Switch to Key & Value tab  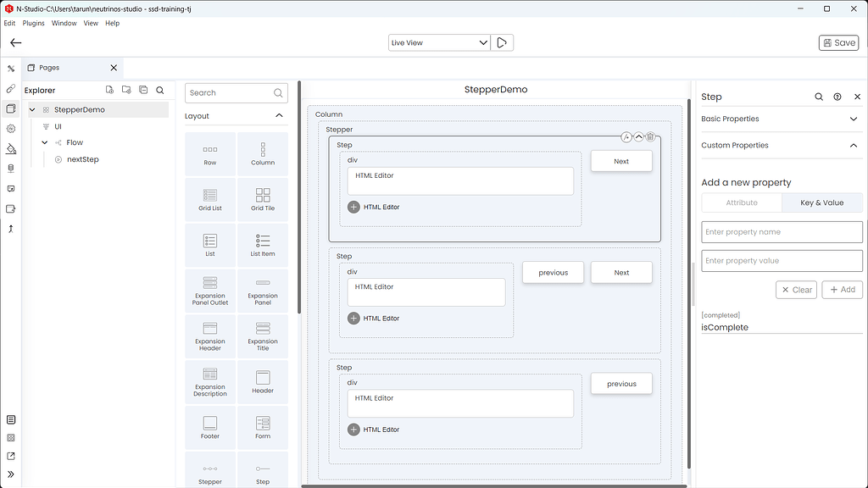822,202
